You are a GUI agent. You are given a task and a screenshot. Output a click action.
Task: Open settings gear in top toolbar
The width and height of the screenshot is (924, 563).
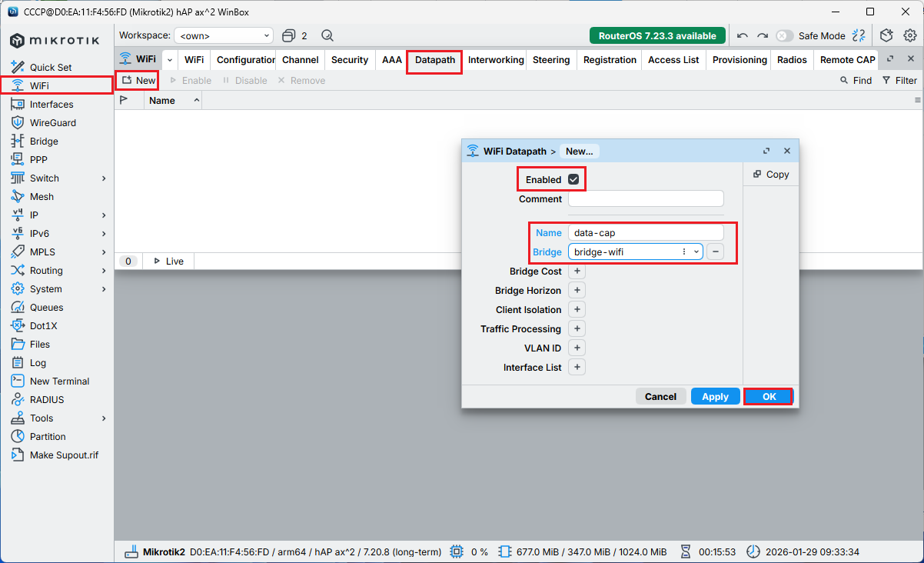pyautogui.click(x=910, y=35)
